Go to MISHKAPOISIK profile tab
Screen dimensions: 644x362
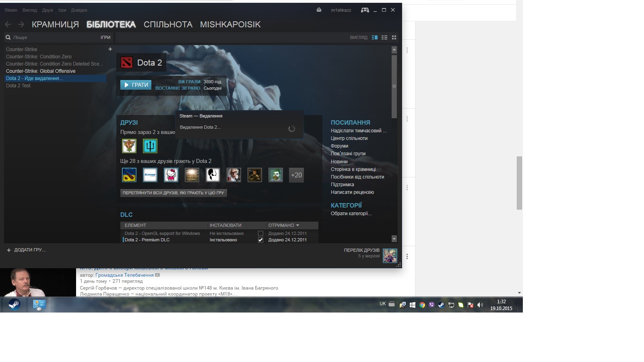tap(230, 25)
